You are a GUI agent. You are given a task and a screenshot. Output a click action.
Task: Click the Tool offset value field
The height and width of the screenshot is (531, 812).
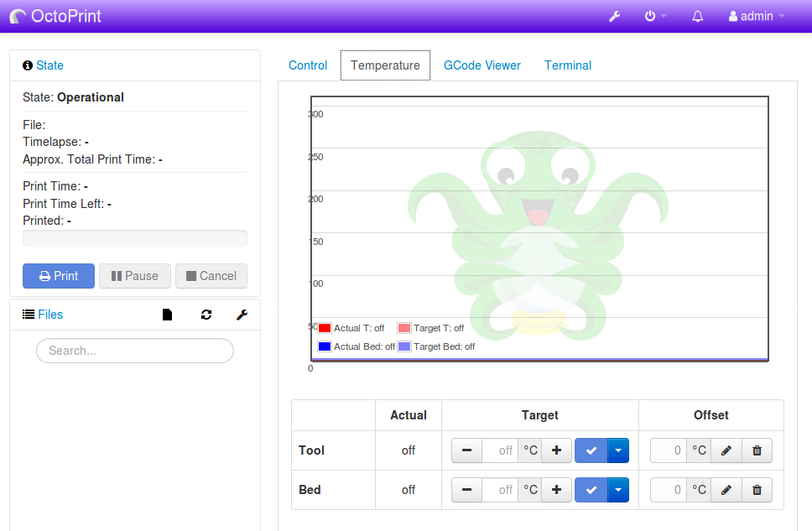click(669, 450)
